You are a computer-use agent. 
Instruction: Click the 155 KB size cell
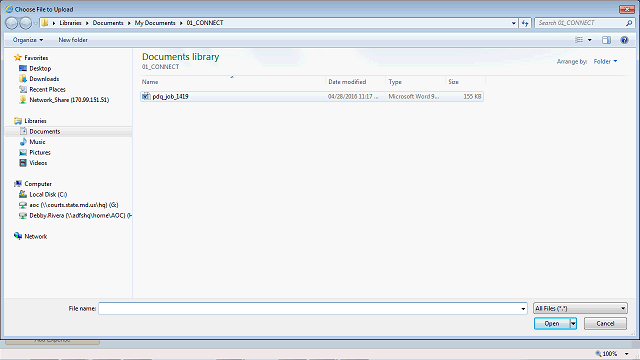pos(472,97)
